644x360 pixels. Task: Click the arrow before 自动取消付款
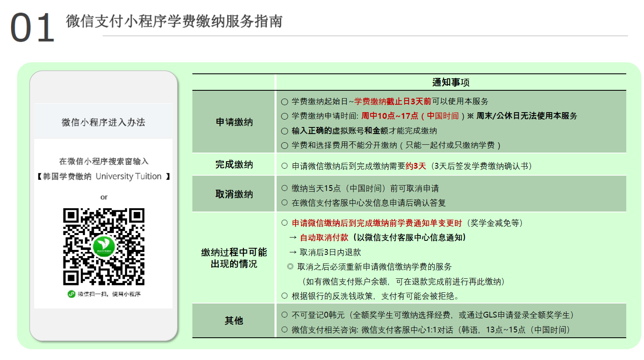tap(293, 238)
